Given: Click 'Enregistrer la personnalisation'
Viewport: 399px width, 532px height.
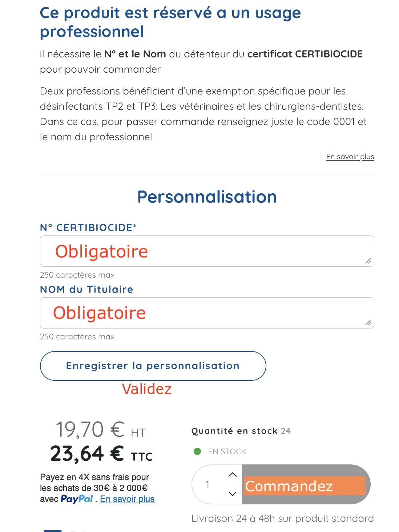Looking at the screenshot, I should pos(153,366).
